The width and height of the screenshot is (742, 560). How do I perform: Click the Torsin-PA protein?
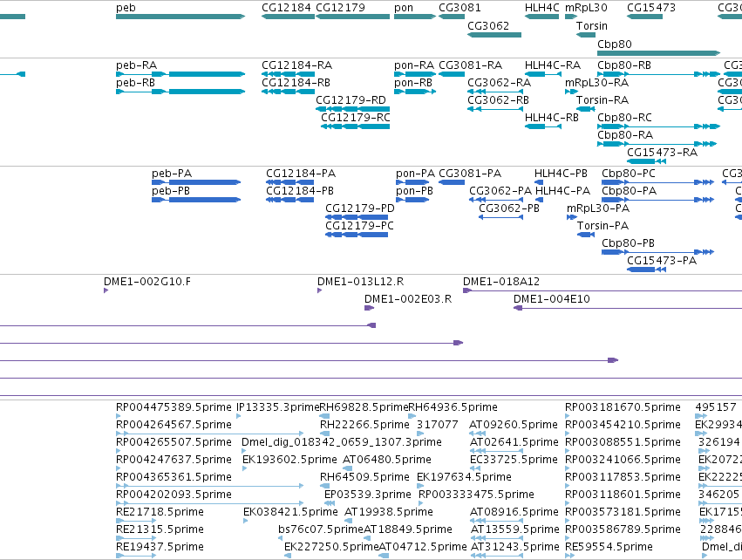click(x=586, y=235)
